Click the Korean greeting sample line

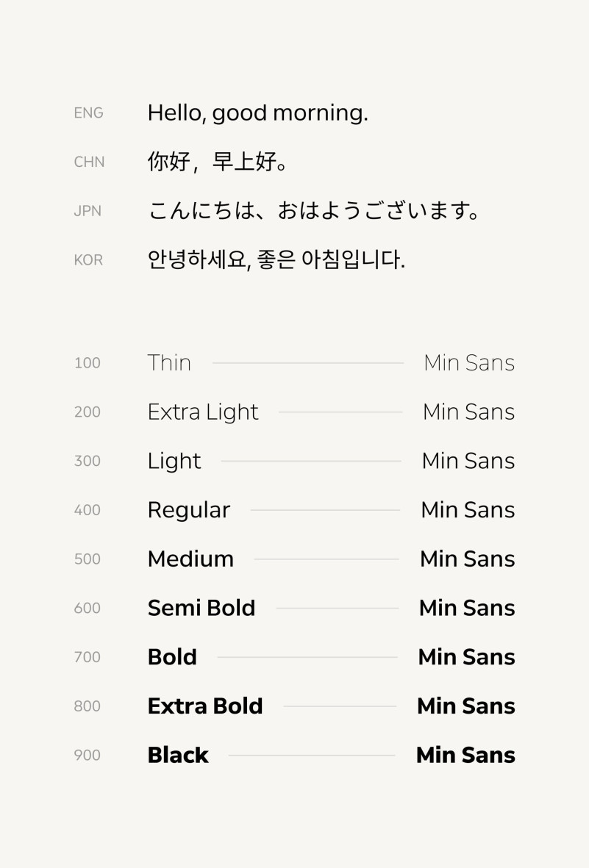pos(276,259)
